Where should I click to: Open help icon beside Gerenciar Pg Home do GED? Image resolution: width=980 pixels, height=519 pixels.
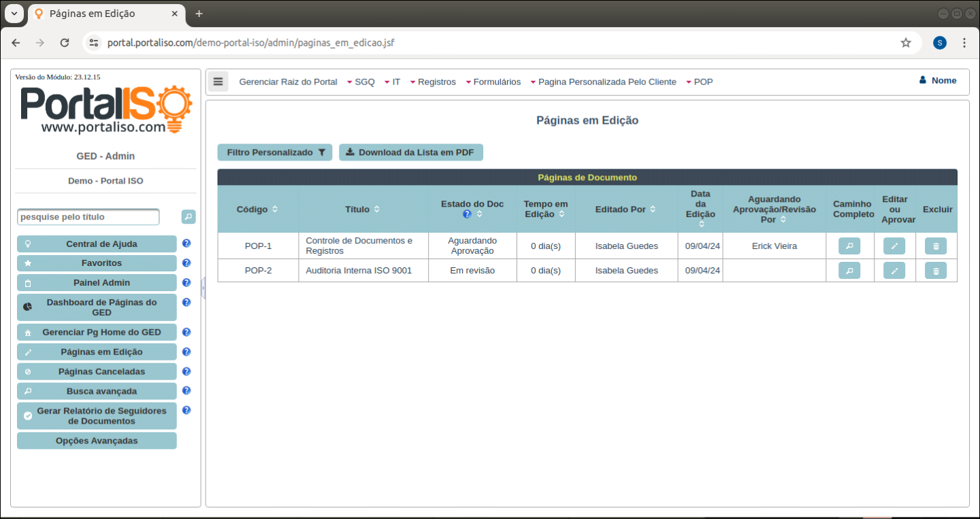(x=186, y=332)
